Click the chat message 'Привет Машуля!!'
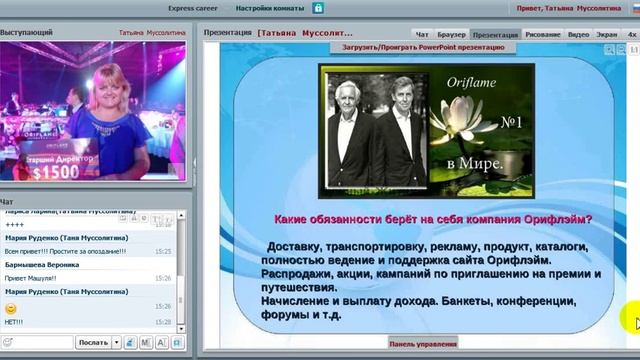 click(x=30, y=278)
